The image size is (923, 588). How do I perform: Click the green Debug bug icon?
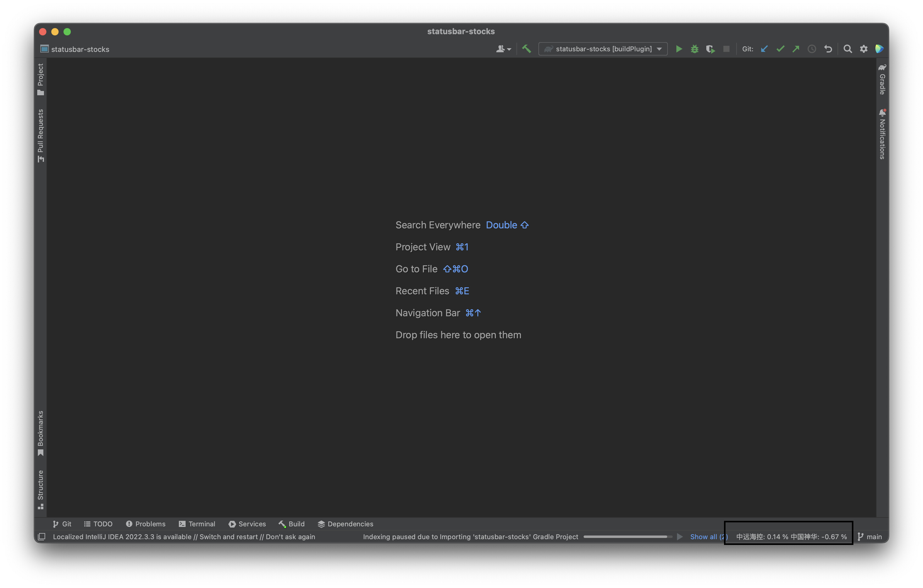click(x=694, y=49)
